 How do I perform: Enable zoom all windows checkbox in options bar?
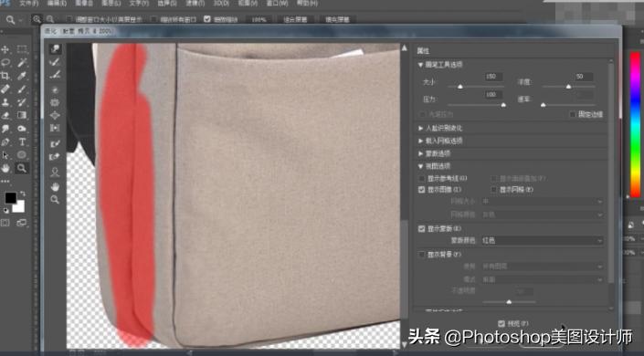153,19
